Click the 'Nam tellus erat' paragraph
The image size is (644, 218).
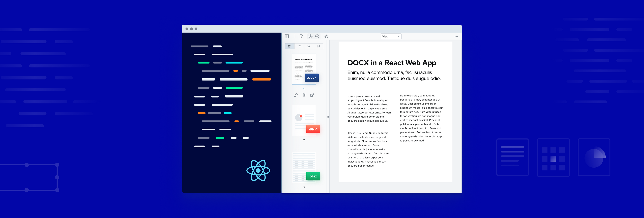422,118
